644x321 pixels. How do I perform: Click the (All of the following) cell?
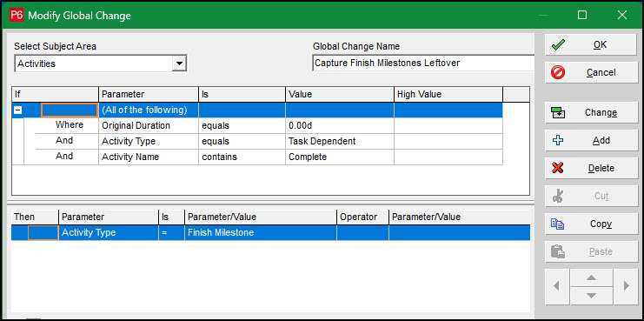tap(149, 110)
